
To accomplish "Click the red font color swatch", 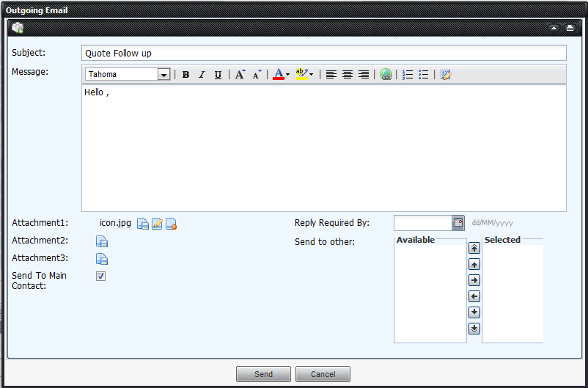I will pos(278,75).
